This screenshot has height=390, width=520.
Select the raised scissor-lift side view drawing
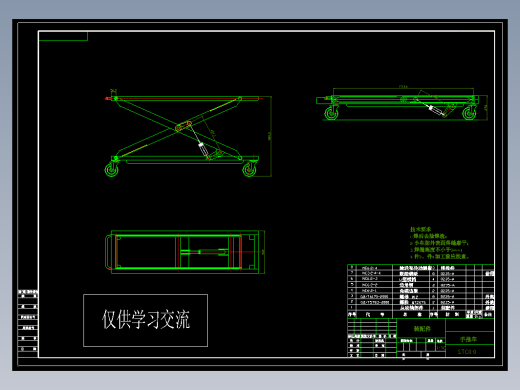pyautogui.click(x=188, y=133)
